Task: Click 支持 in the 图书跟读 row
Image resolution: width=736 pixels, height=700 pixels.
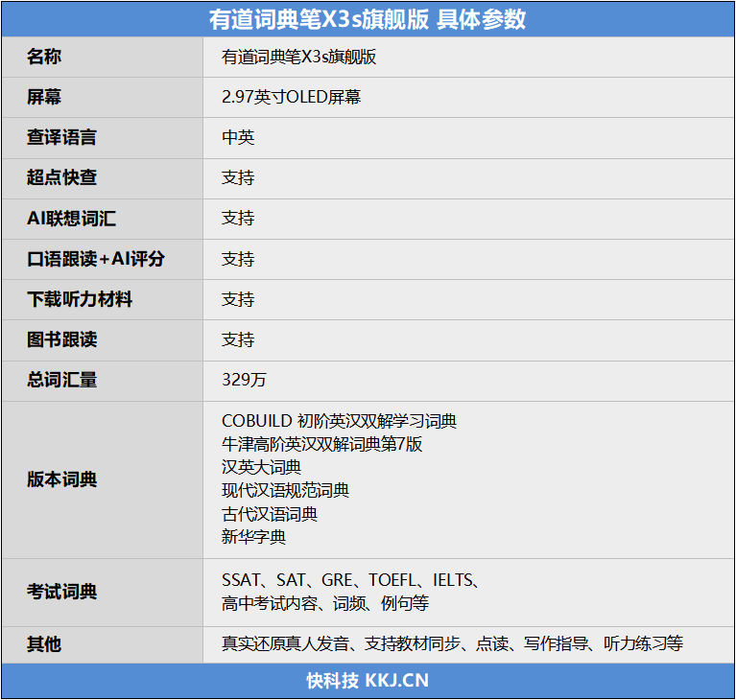Action: coord(238,339)
